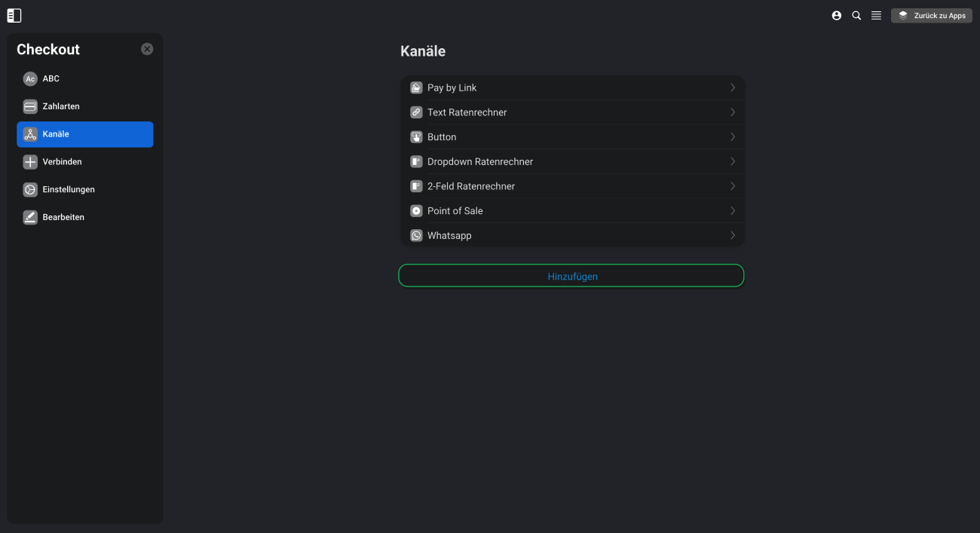The width and height of the screenshot is (980, 533).
Task: Click the Pay by Link icon
Action: 416,87
